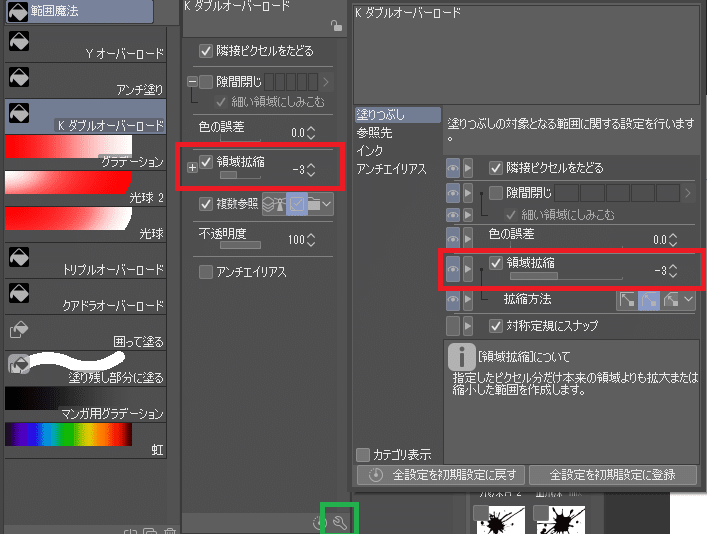
Task: Select the K ダブルオーバーロード sub tool in list
Action: tap(86, 117)
